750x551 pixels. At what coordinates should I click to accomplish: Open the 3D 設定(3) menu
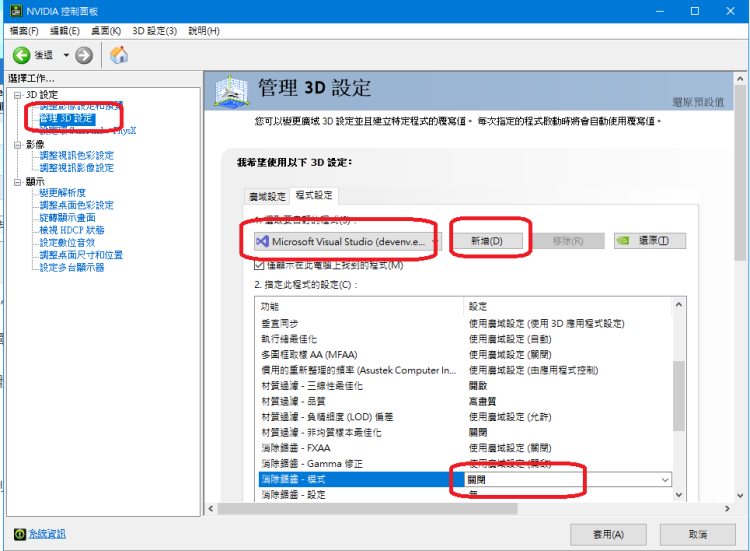(154, 31)
